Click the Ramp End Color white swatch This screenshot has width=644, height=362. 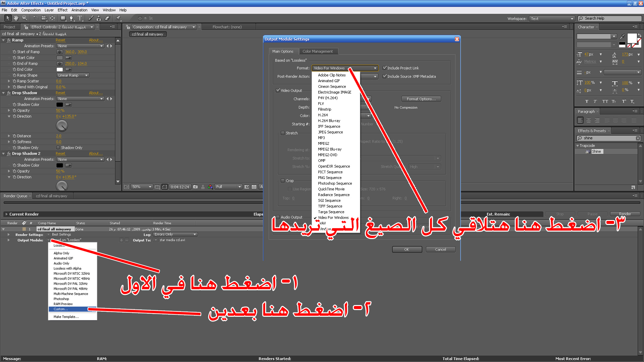60,69
